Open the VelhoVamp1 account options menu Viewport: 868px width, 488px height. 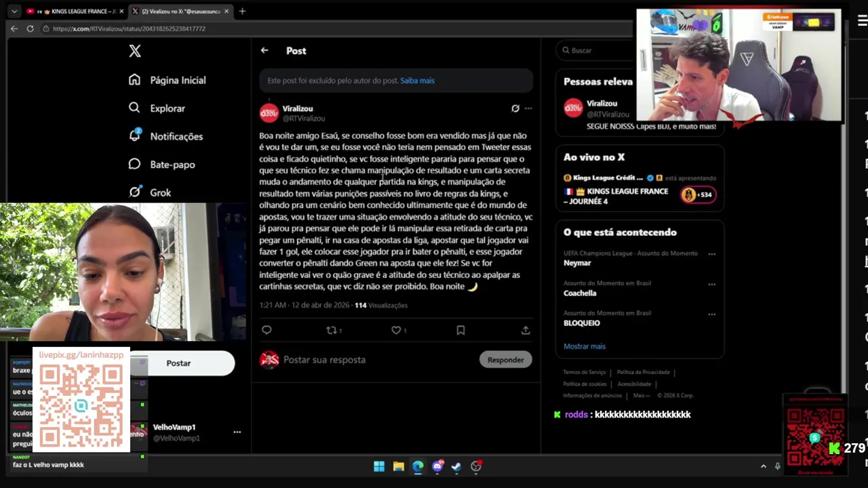pyautogui.click(x=237, y=432)
